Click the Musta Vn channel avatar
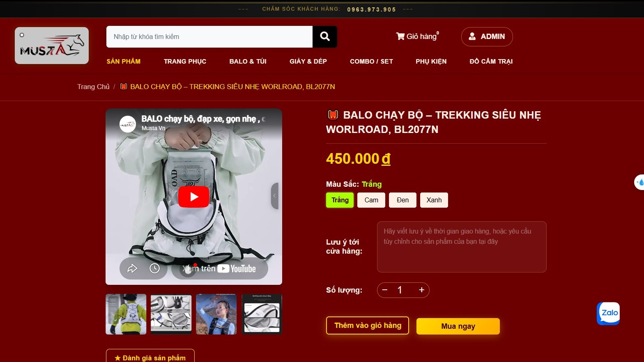644x362 pixels. click(x=128, y=124)
